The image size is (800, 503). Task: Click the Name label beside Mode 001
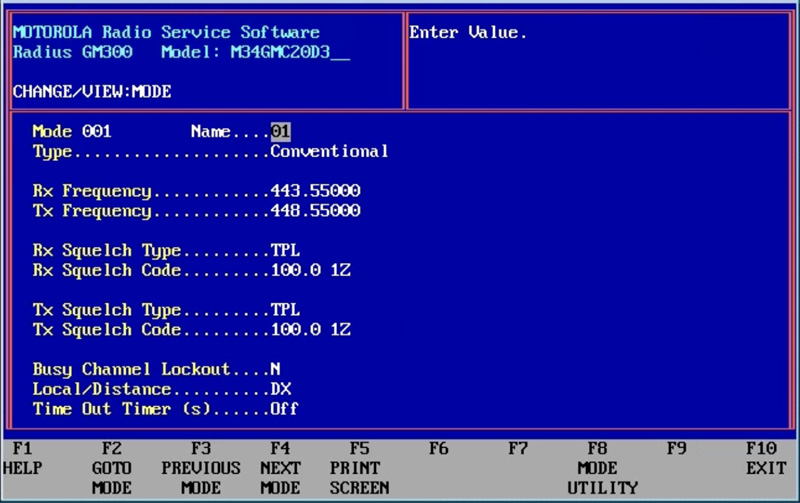tap(211, 132)
